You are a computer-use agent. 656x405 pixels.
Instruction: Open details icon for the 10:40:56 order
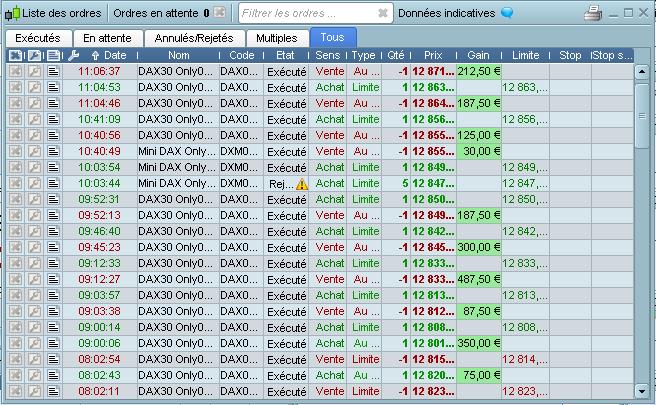[53, 135]
